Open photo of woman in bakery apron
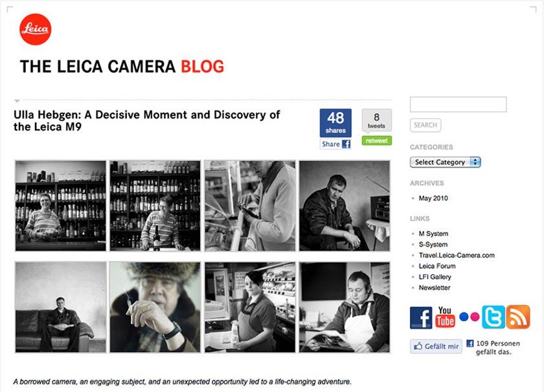This screenshot has height=392, width=544. tap(250, 307)
